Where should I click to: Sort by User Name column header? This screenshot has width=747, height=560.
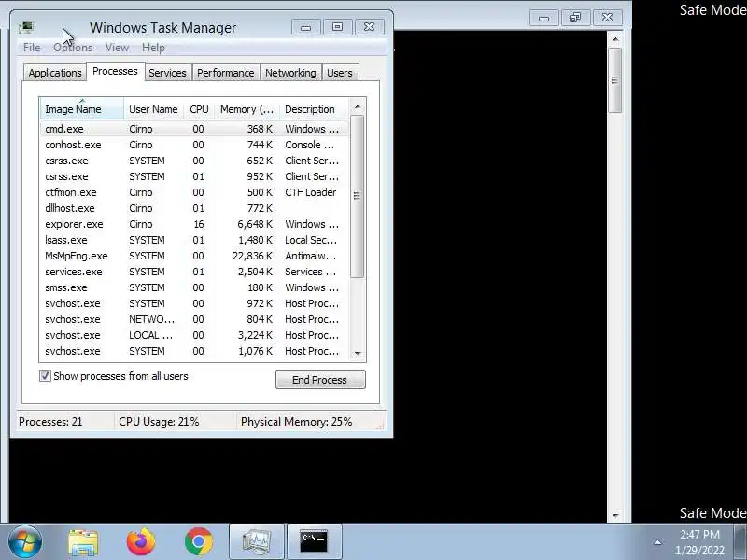click(x=153, y=109)
